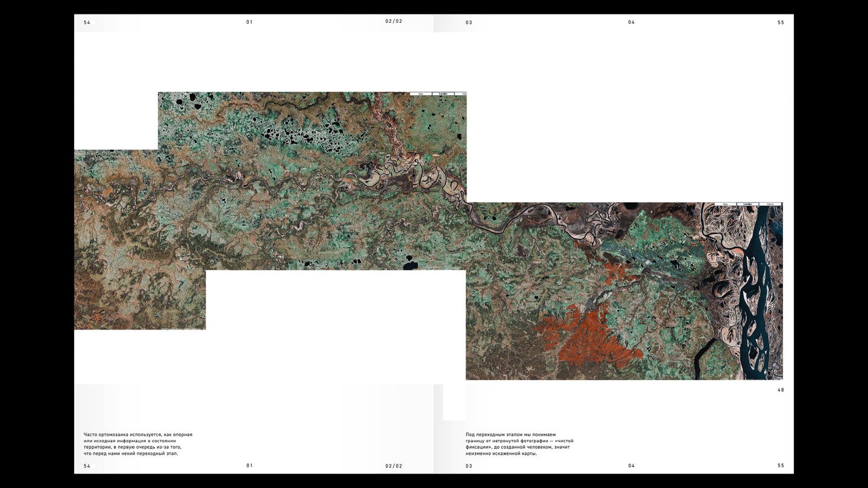Select the Map button on left-page mosaic
The image size is (868, 488).
421,93
